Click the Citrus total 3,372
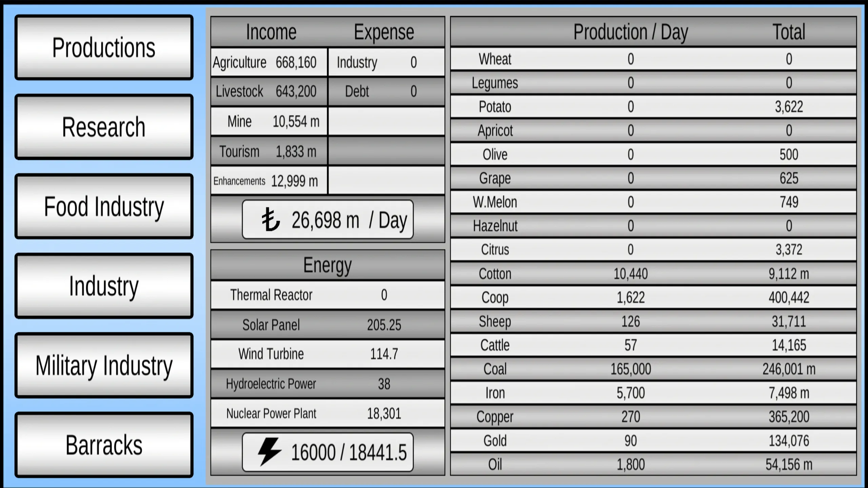The image size is (868, 488). click(789, 250)
